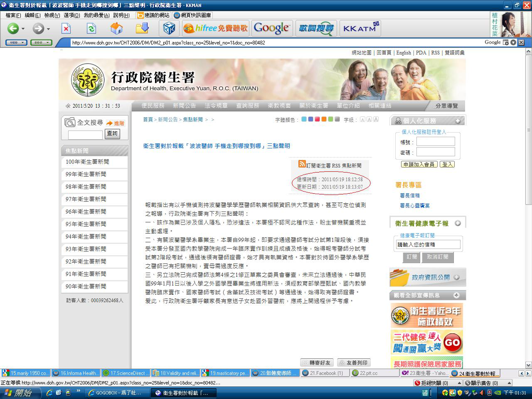Click the orange RSS feed icon
Viewport: 532px width, 399px height.
click(302, 164)
